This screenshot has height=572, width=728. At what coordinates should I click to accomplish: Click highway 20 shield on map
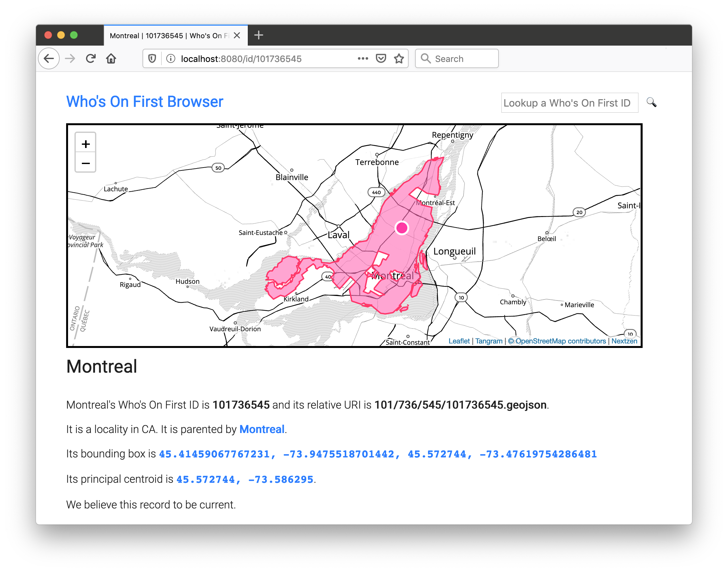(x=579, y=212)
